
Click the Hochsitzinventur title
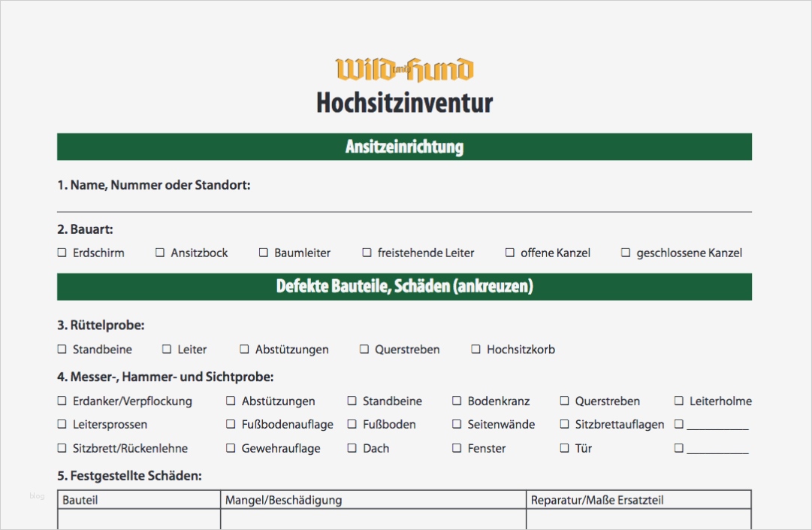pyautogui.click(x=404, y=102)
